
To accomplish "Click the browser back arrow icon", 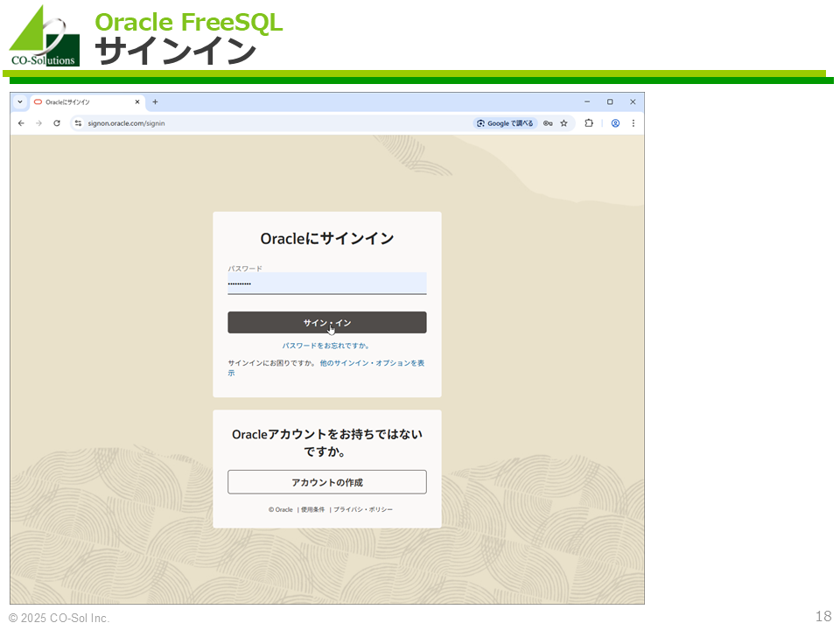I will coord(21,123).
